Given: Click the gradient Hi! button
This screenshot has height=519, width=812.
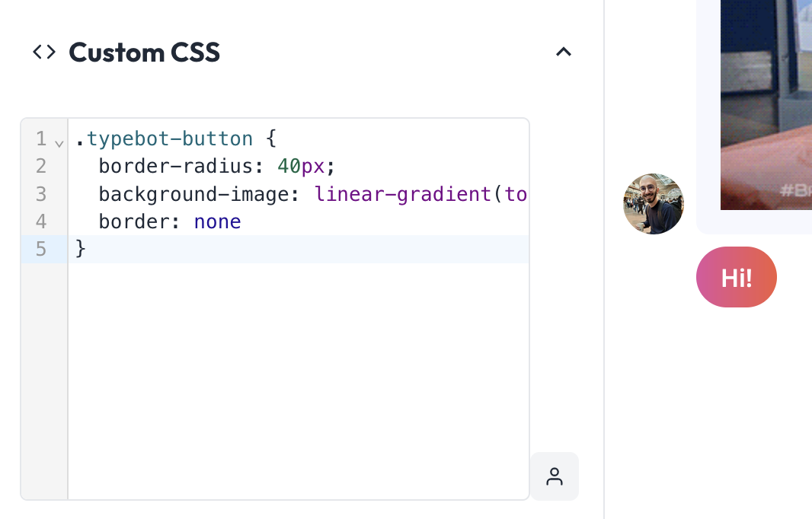Looking at the screenshot, I should coord(737,277).
